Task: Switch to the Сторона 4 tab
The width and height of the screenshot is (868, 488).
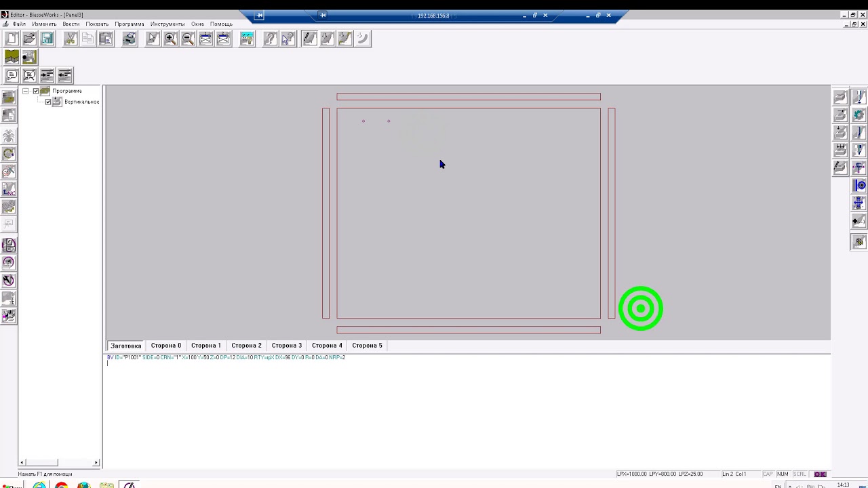Action: tap(327, 346)
